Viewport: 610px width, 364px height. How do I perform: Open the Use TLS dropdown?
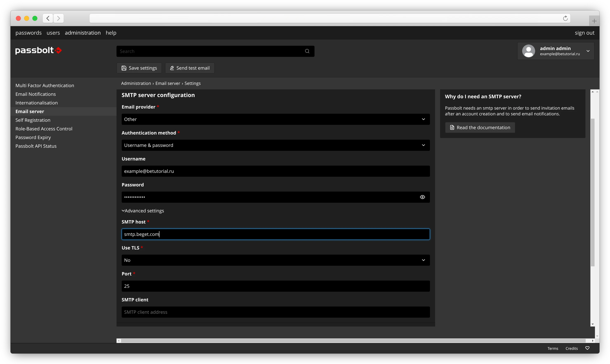[276, 260]
